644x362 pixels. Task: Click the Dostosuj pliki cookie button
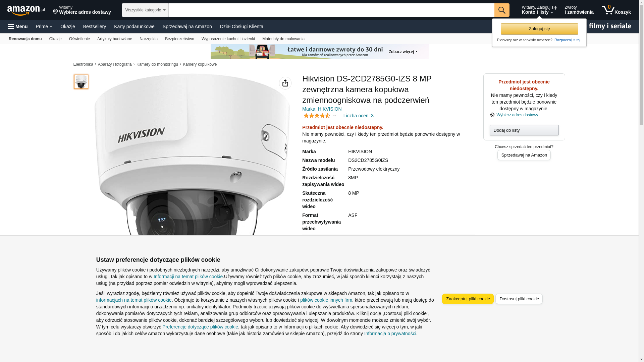(519, 299)
